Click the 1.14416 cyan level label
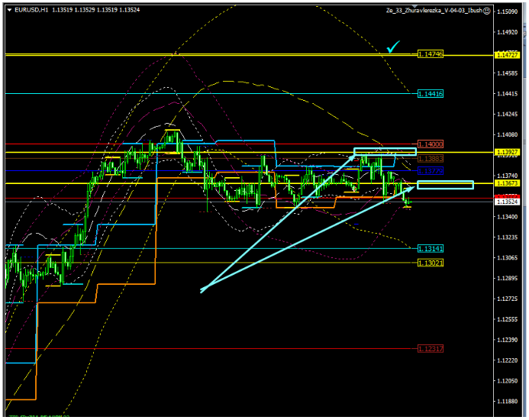529x420 pixels. tap(431, 93)
